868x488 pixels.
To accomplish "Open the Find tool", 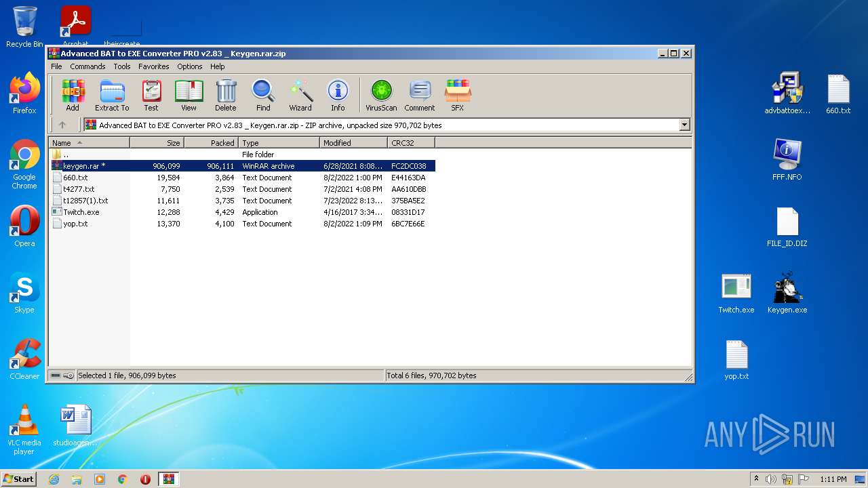I will [263, 95].
